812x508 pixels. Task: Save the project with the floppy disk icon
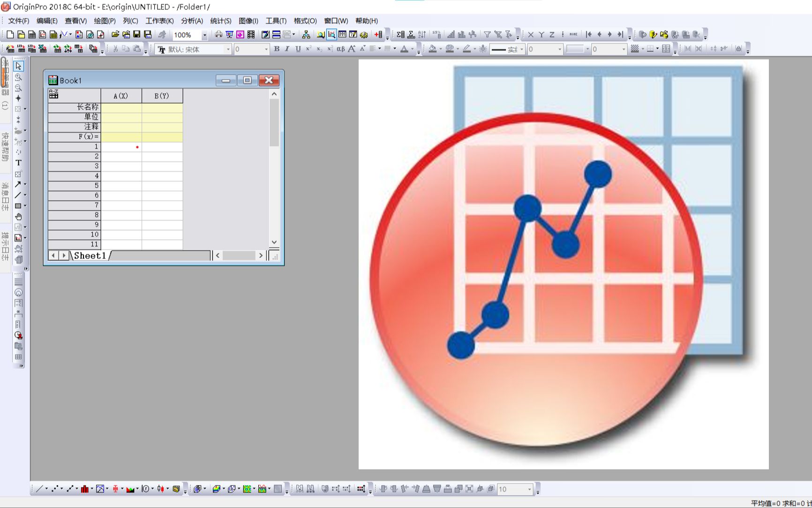(x=137, y=35)
